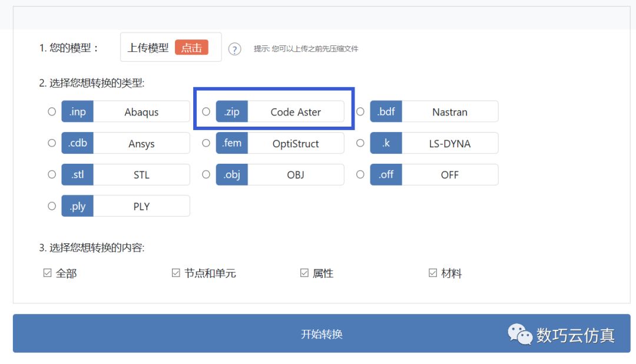636x364 pixels.
Task: Select the OptiStruct radio button
Action: (x=206, y=143)
